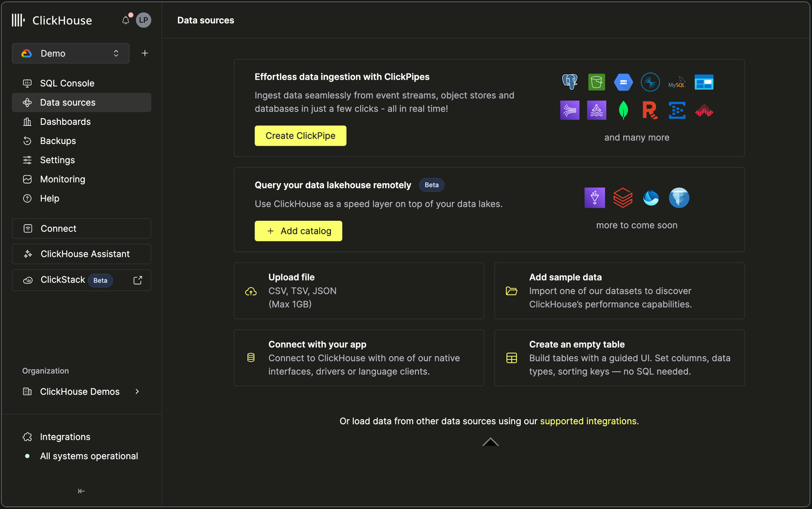Viewport: 812px width, 509px height.
Task: Add a new service with plus icon
Action: (145, 53)
